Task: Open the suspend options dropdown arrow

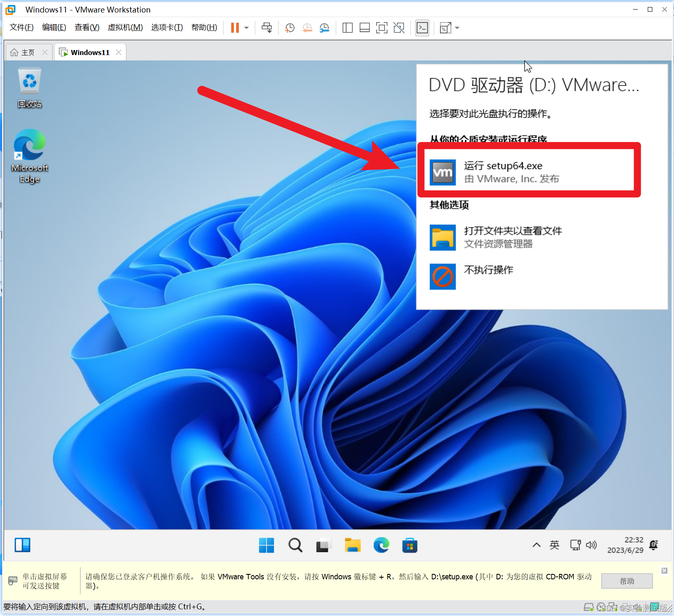Action: 246,28
